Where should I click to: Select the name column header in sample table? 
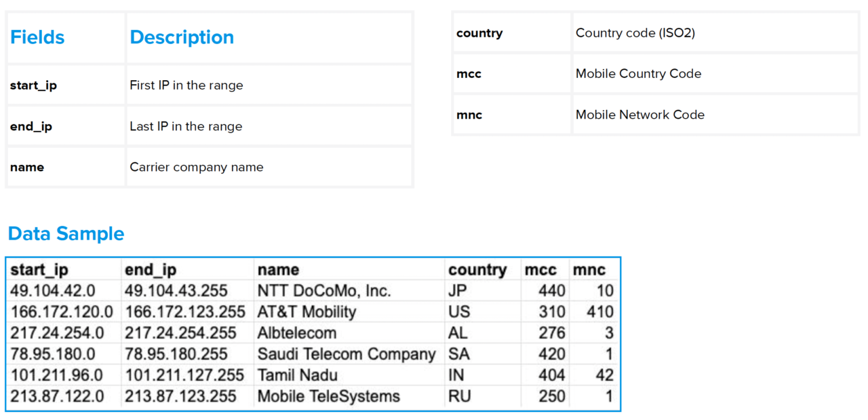point(278,270)
